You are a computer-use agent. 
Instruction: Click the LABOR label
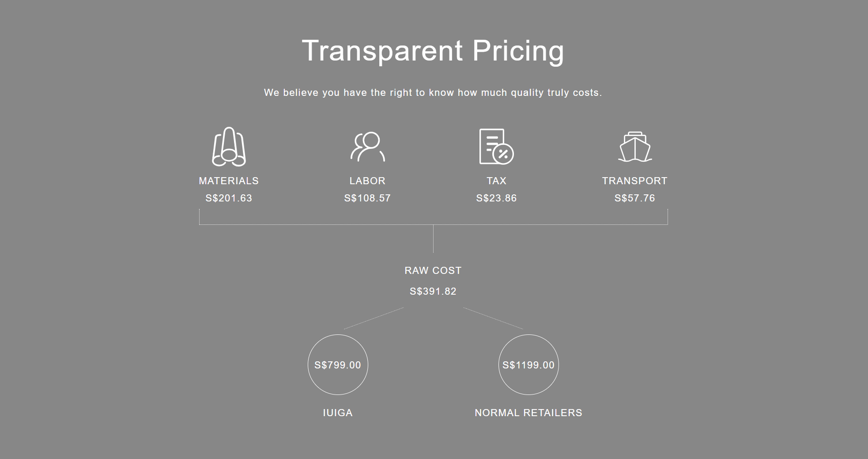367,181
